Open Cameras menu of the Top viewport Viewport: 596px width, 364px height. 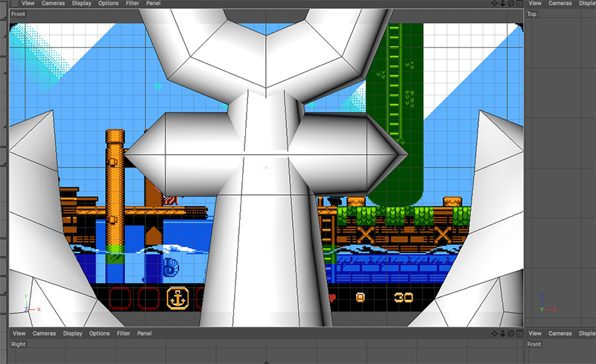[560, 3]
